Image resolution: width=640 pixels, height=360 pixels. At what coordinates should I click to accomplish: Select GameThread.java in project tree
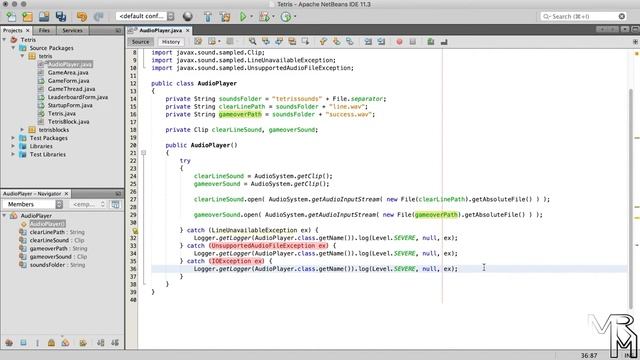[x=71, y=89]
